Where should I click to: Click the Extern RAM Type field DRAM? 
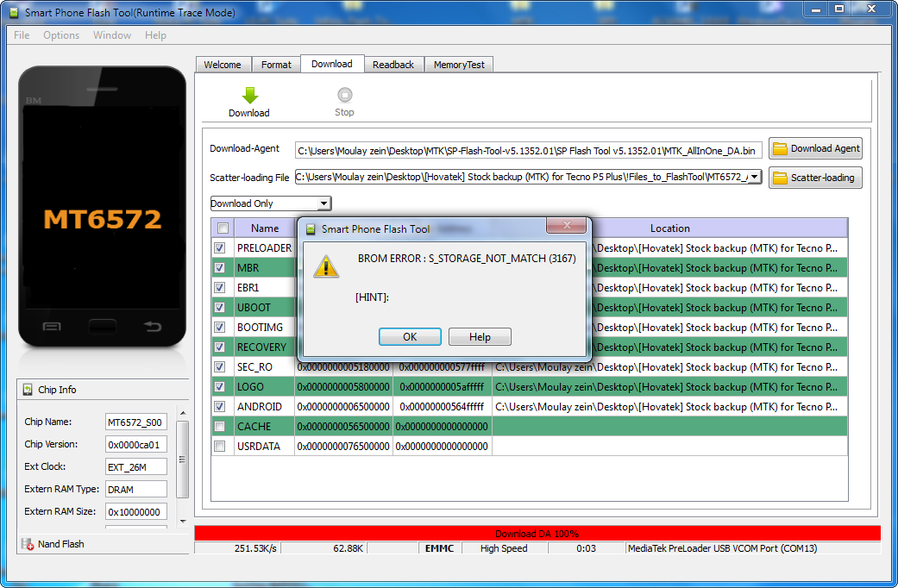coord(136,490)
